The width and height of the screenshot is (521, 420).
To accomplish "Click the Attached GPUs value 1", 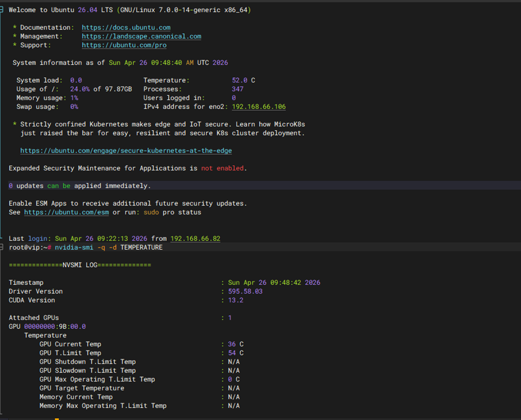I will coord(229,318).
